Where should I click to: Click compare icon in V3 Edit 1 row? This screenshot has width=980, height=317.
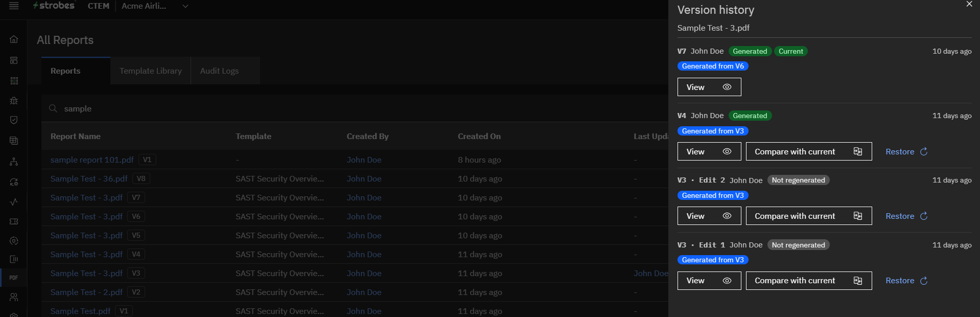(x=858, y=281)
